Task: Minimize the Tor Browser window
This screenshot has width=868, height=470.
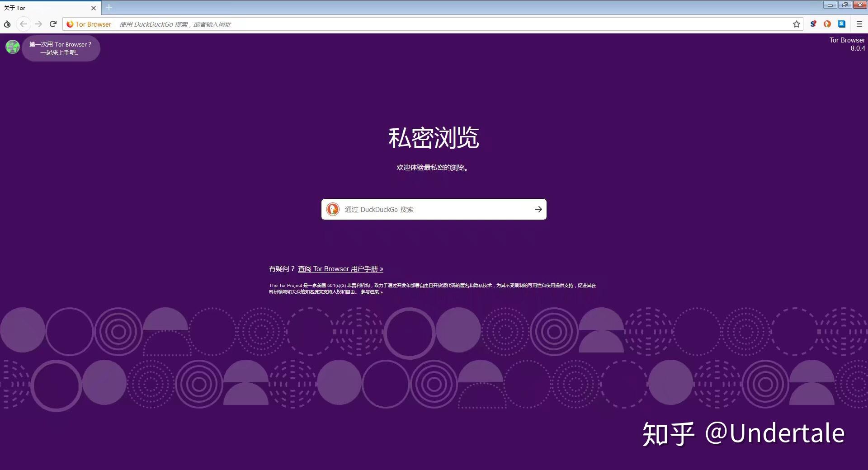Action: coord(830,5)
